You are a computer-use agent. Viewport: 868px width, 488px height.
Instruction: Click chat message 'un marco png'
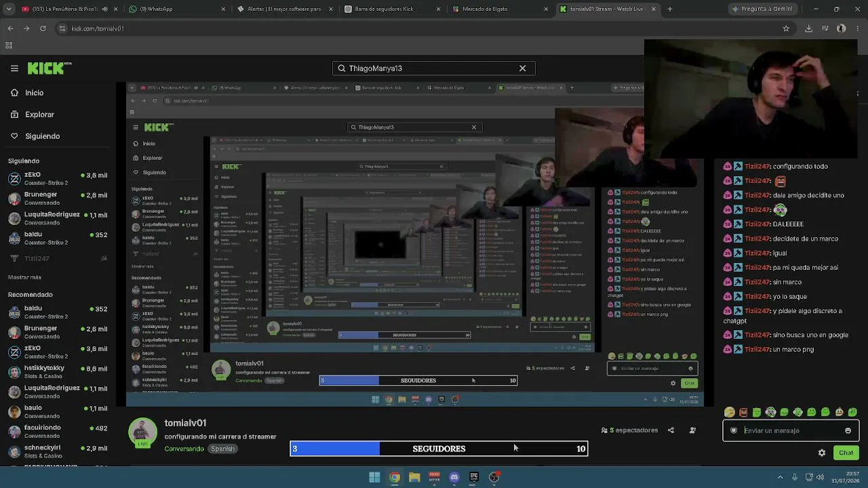click(x=793, y=350)
